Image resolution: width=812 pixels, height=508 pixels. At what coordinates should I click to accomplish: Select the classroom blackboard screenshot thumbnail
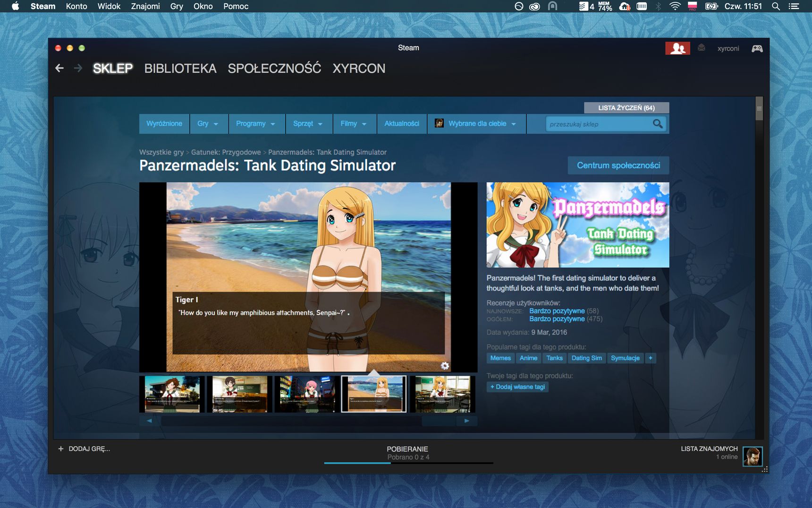240,394
